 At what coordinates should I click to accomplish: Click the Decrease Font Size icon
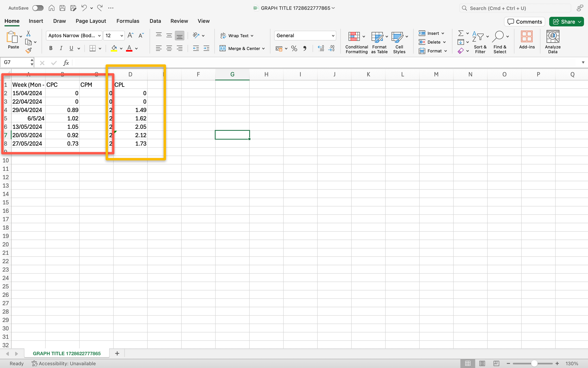click(141, 36)
